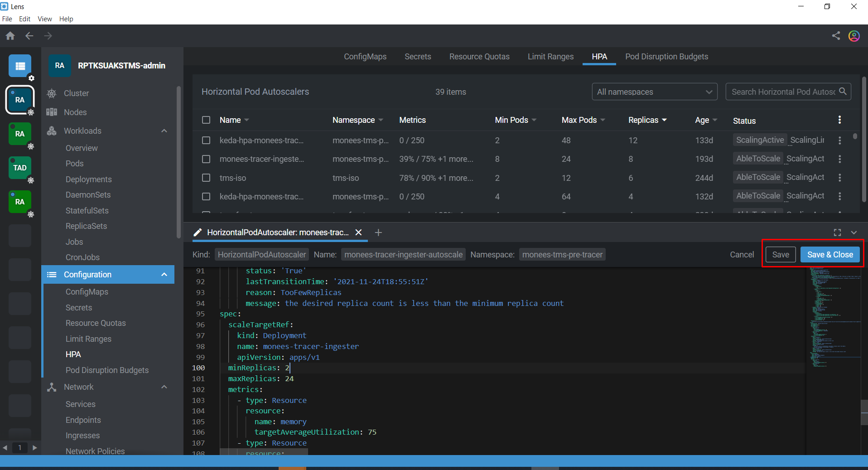Open the View menu
Image resolution: width=868 pixels, height=470 pixels.
(x=44, y=19)
